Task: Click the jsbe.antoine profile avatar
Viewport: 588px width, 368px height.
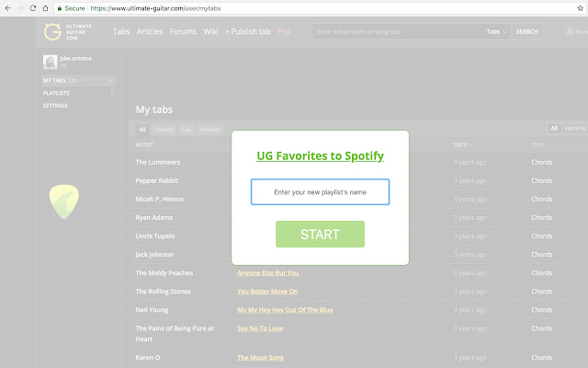Action: tap(50, 62)
